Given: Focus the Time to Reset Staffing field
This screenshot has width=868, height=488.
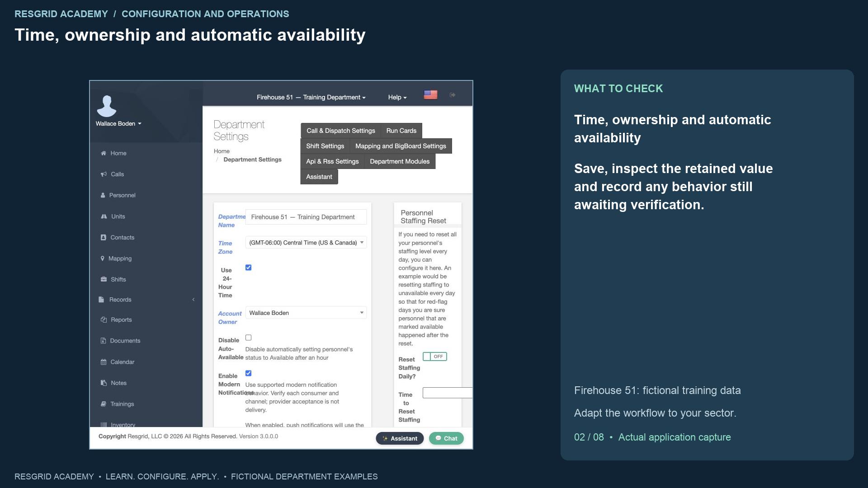Looking at the screenshot, I should 448,393.
